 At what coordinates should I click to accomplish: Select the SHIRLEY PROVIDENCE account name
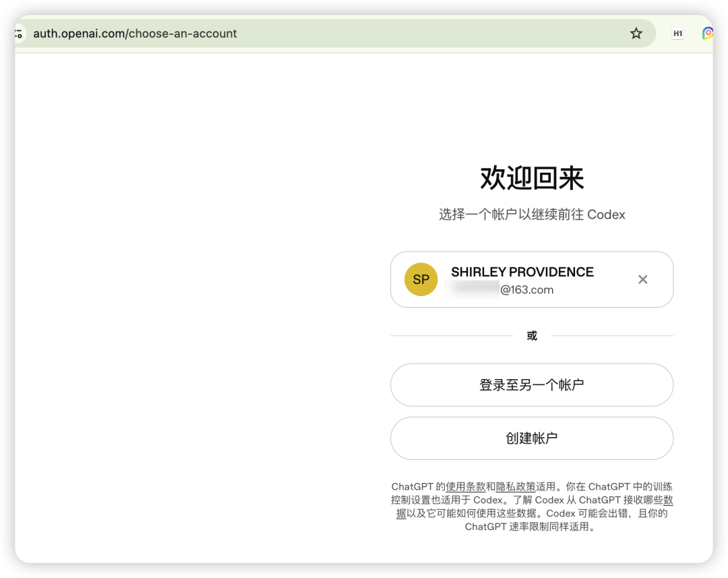tap(522, 272)
